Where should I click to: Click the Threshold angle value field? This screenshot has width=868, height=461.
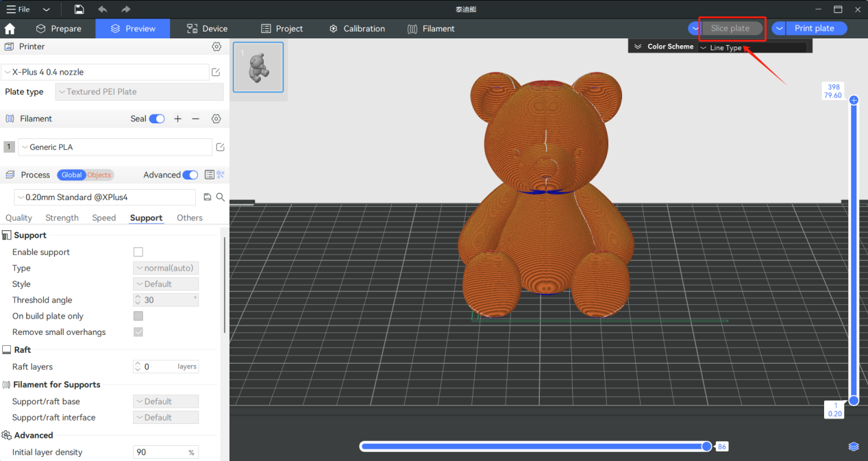click(165, 300)
